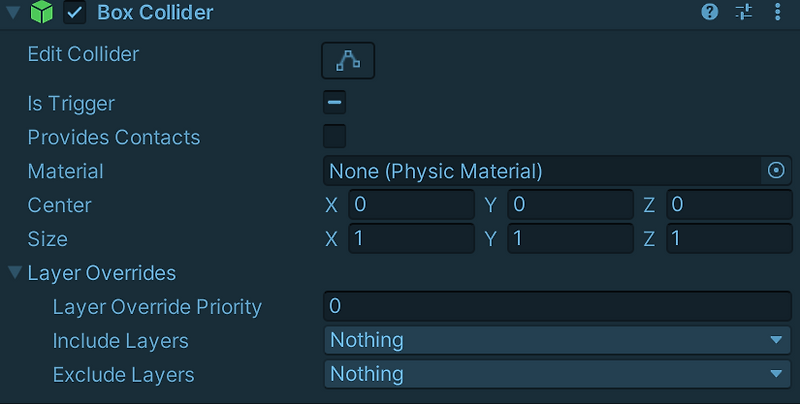Screen dimensions: 800x404
Task: Collapse the Box Collider component foldout
Action: (x=13, y=13)
